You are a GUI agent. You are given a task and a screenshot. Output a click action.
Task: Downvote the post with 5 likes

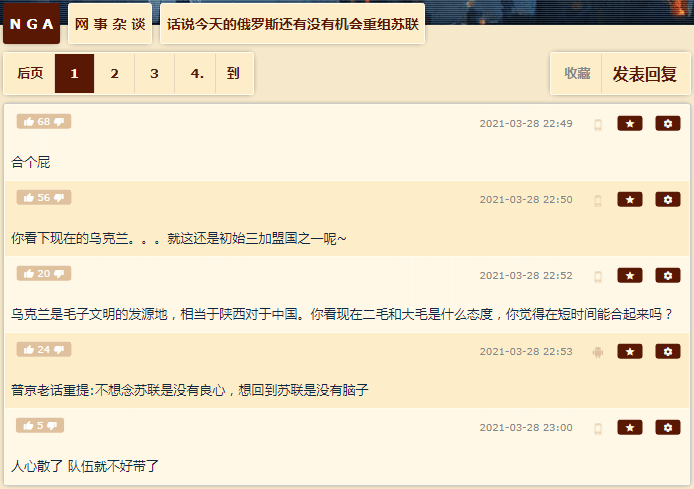52,426
